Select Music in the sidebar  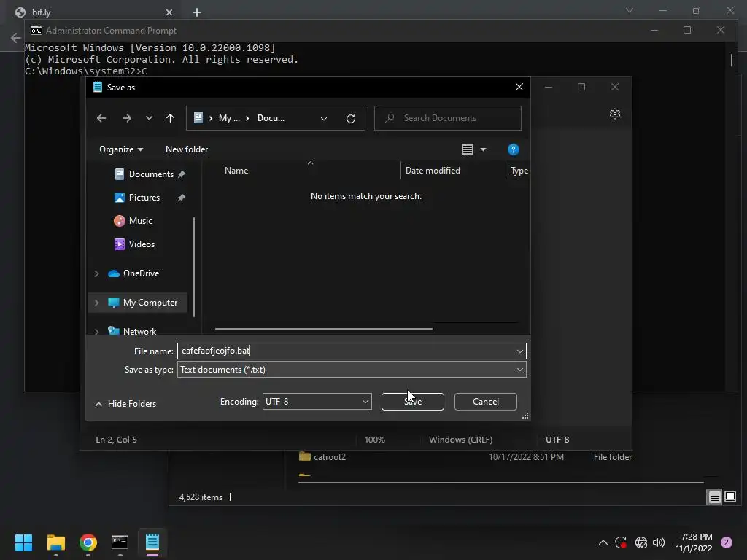pyautogui.click(x=141, y=221)
